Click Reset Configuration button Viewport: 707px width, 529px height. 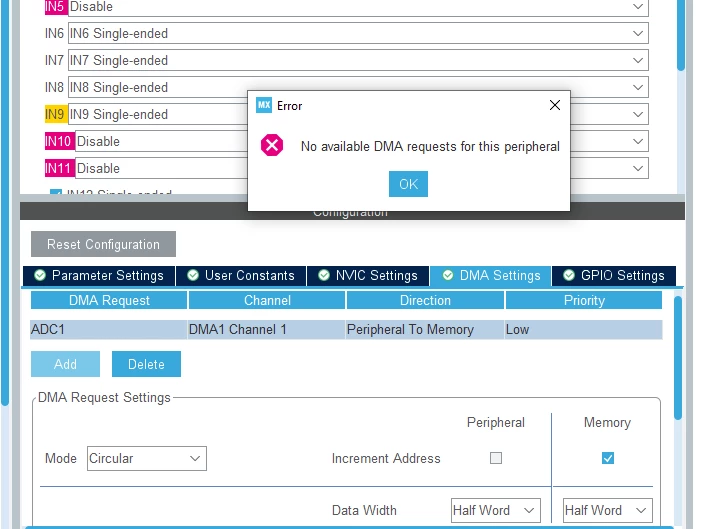(x=103, y=244)
